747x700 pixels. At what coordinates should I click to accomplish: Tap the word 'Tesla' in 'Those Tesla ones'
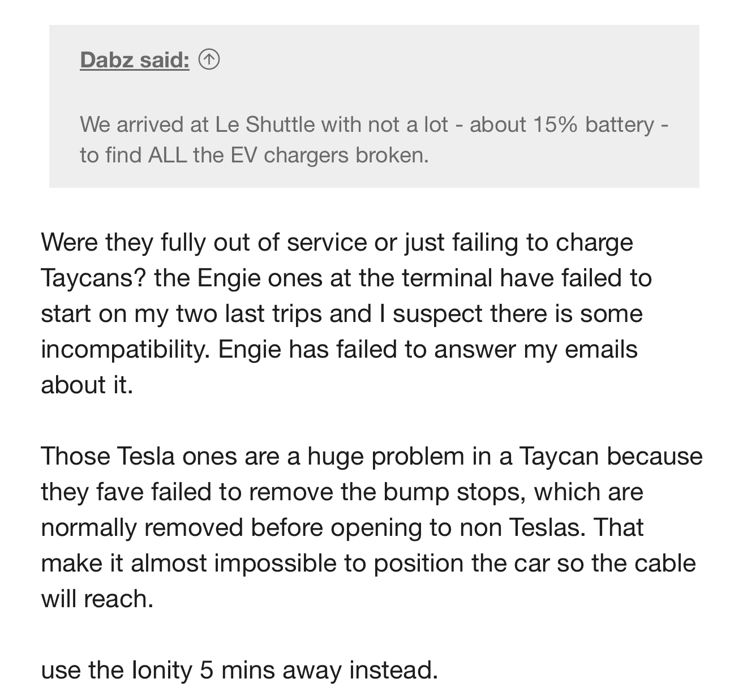[x=146, y=456]
